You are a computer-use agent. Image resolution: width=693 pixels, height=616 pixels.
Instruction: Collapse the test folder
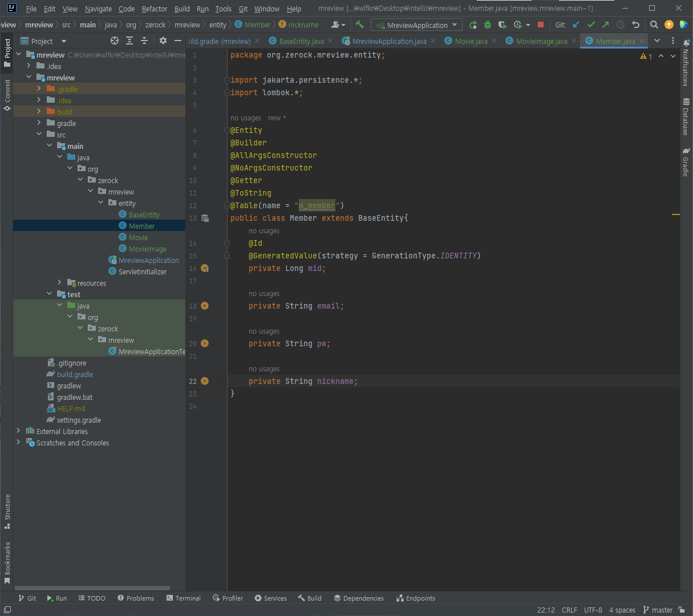tap(49, 294)
